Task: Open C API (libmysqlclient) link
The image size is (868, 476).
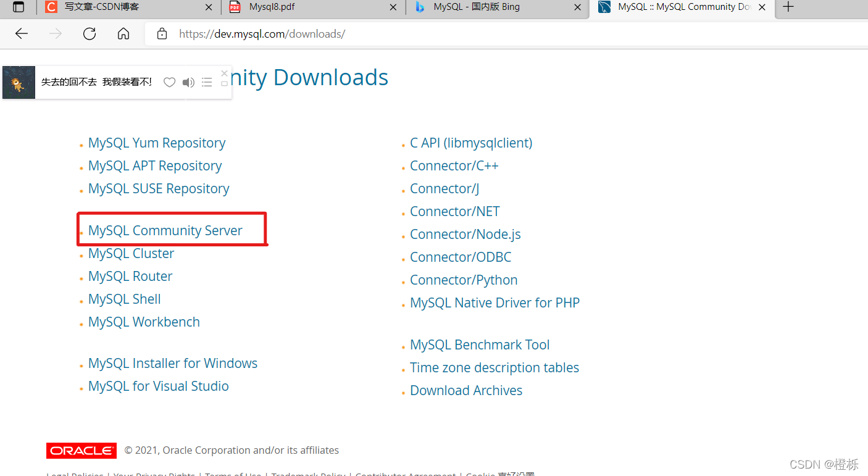Action: (x=471, y=143)
